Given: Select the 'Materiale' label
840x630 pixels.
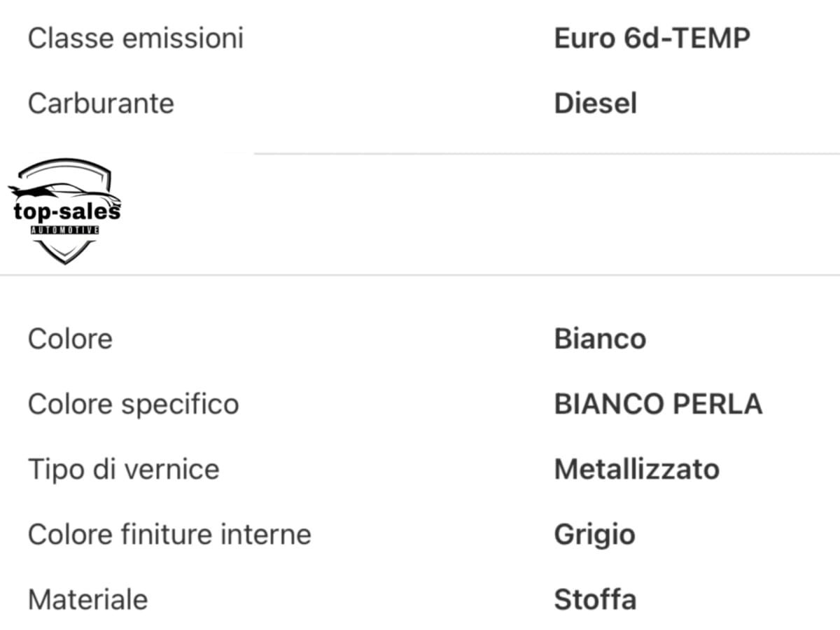Looking at the screenshot, I should (87, 600).
